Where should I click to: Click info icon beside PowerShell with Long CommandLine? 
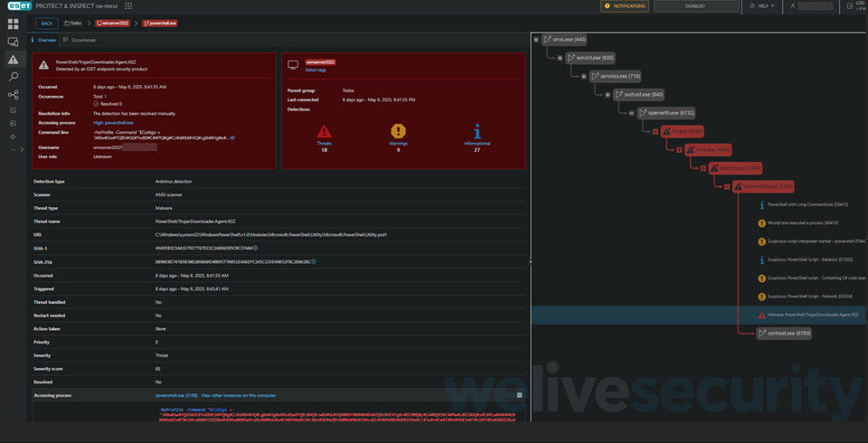(761, 205)
